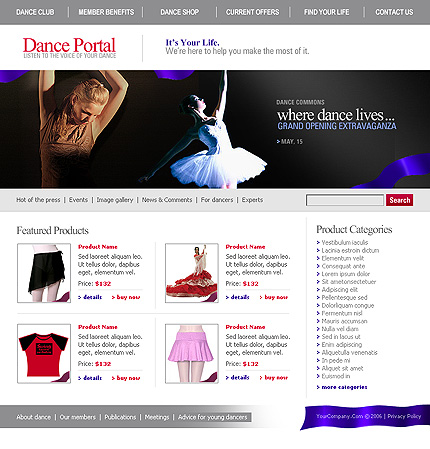Go to the Dance Shop menu item

click(180, 12)
